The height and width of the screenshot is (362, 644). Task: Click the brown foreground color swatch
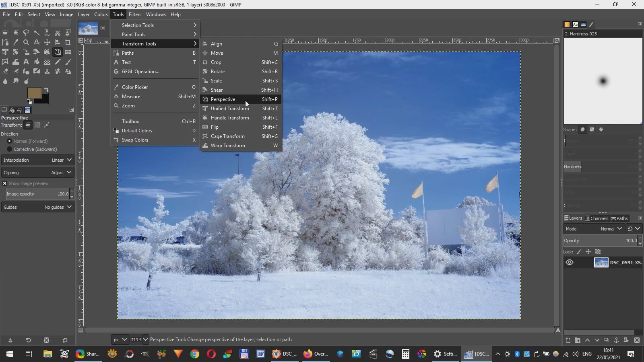point(35,93)
